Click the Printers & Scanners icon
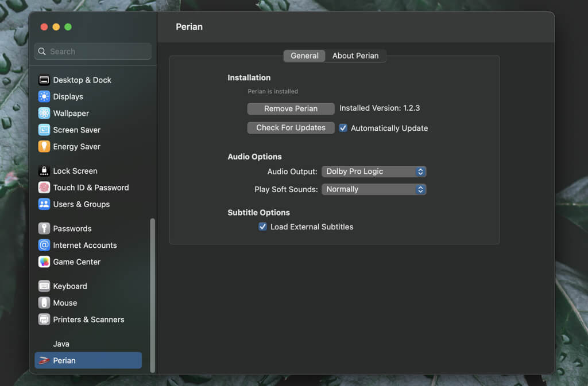This screenshot has width=588, height=386. [44, 319]
